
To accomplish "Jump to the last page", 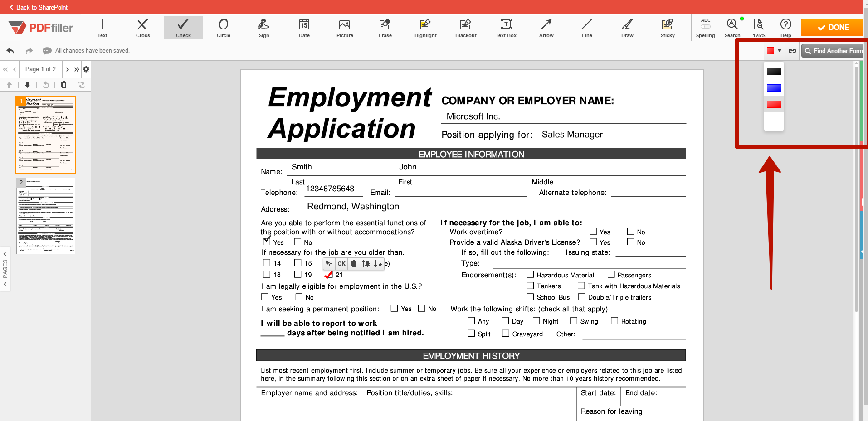I will (x=77, y=69).
